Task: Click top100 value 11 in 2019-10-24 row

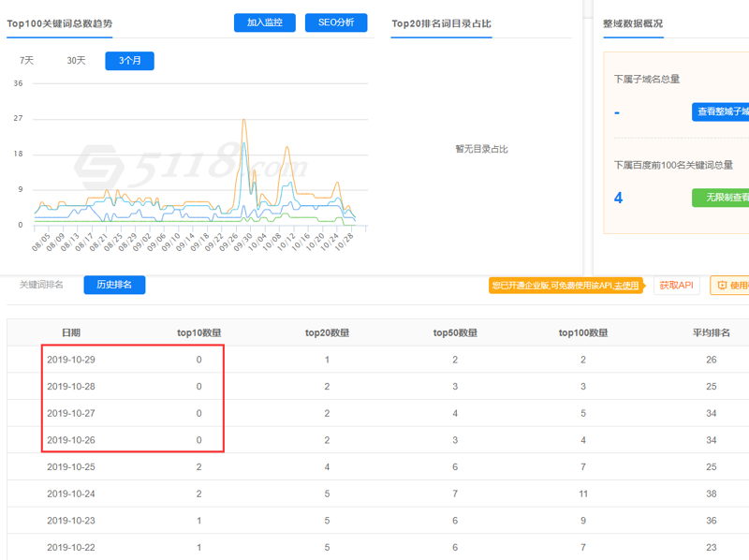Action: [583, 494]
